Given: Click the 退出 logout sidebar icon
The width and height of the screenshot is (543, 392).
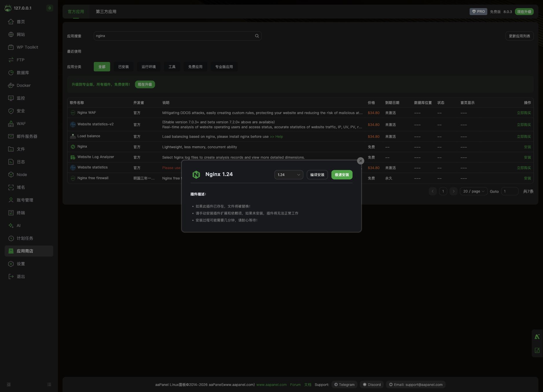Looking at the screenshot, I should 11,276.
